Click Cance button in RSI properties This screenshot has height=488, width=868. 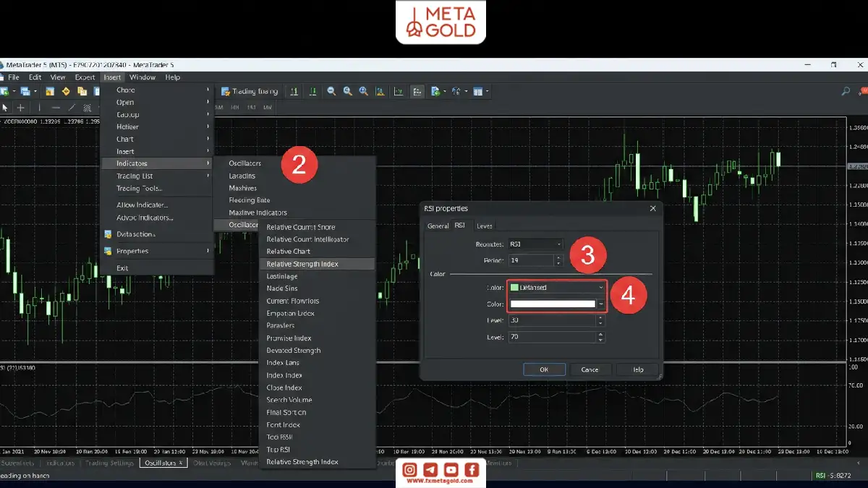(590, 369)
